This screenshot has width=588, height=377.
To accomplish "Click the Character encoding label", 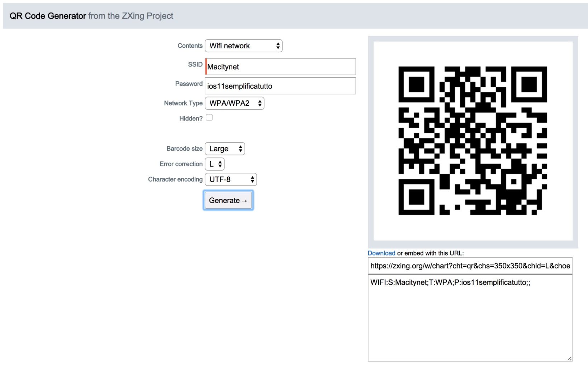I will pyautogui.click(x=175, y=180).
